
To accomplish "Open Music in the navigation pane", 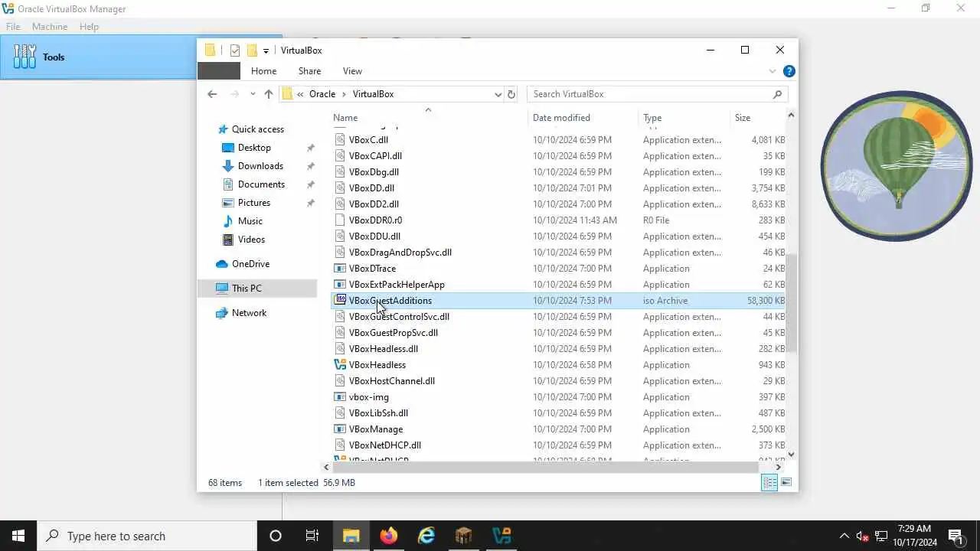I will tap(250, 221).
